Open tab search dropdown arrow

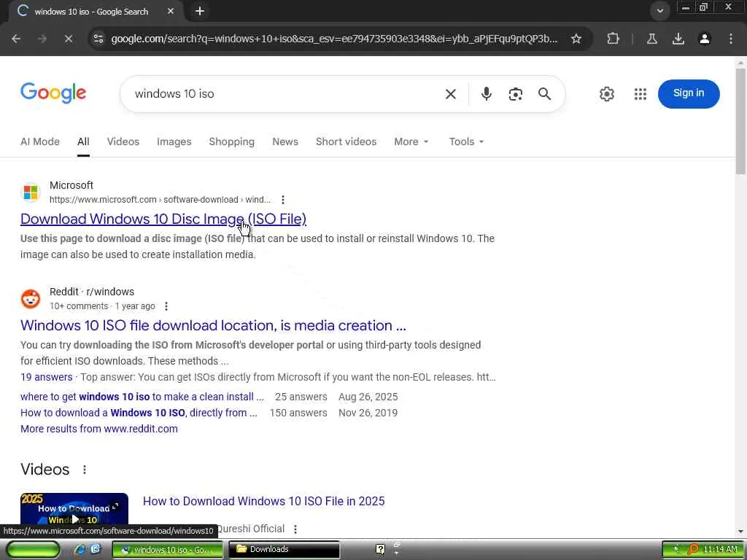[659, 11]
